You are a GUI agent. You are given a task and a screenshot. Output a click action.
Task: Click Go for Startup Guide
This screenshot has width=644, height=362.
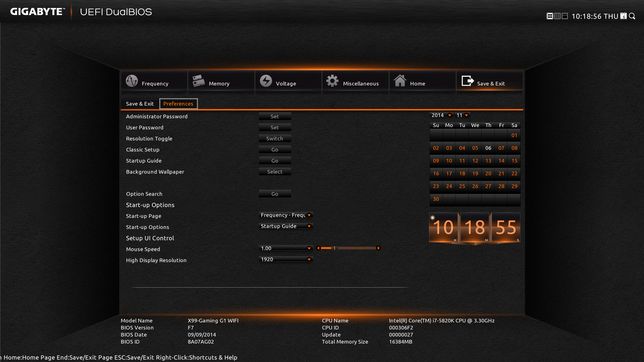[x=275, y=161]
